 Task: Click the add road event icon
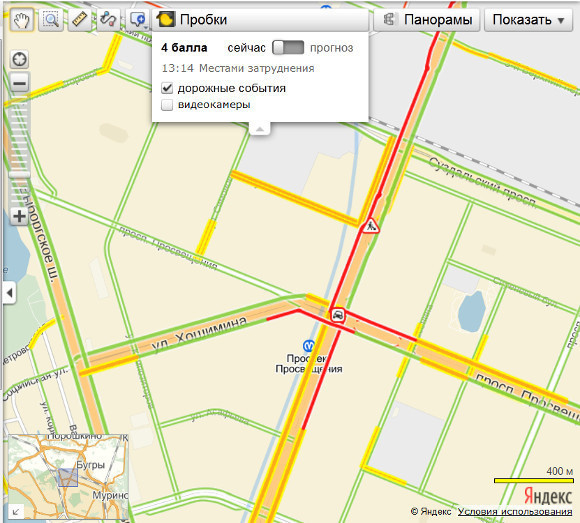(138, 20)
